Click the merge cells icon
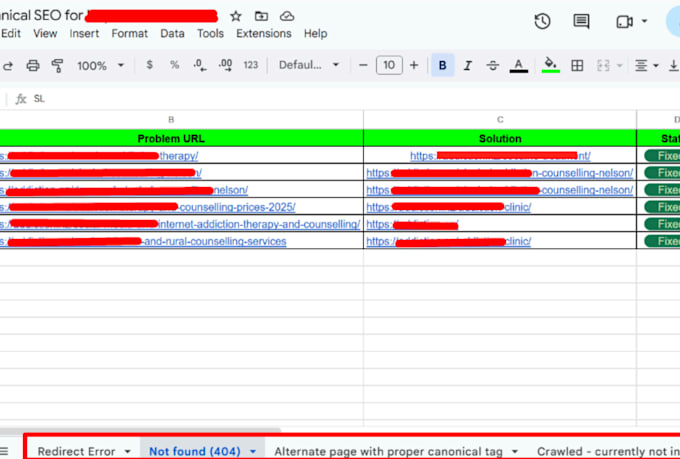Screen dimensions: 680x459 tap(603, 66)
